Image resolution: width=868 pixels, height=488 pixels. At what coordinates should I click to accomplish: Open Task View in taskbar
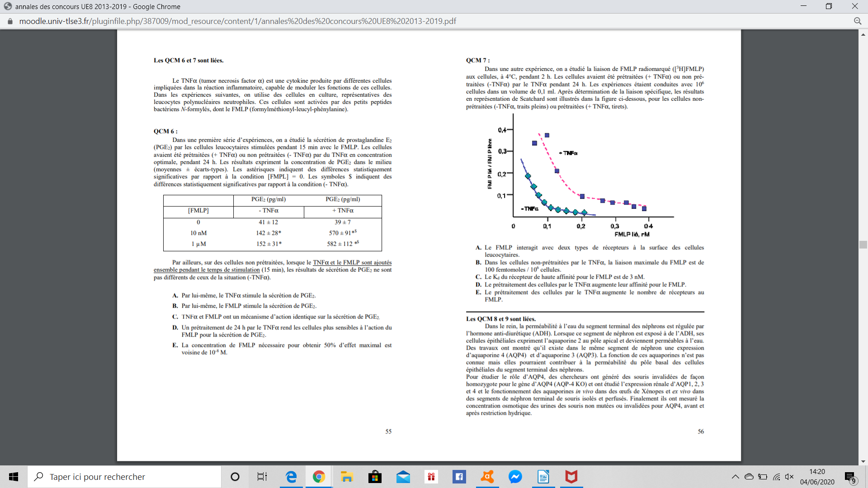click(262, 477)
